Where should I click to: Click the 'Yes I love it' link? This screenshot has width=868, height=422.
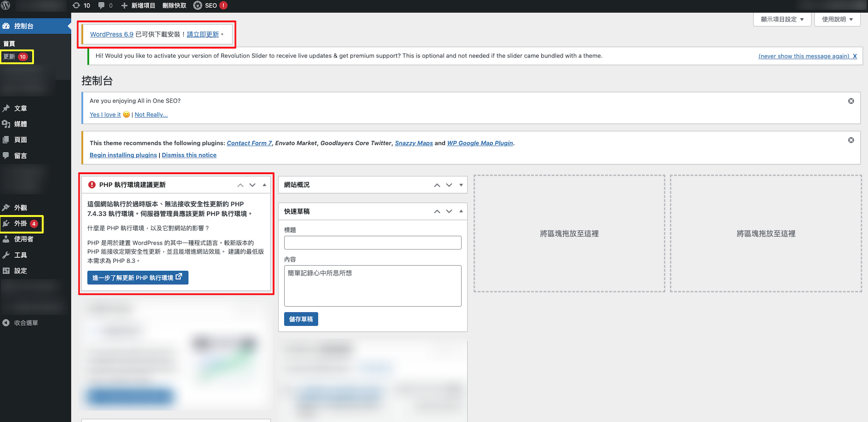105,115
